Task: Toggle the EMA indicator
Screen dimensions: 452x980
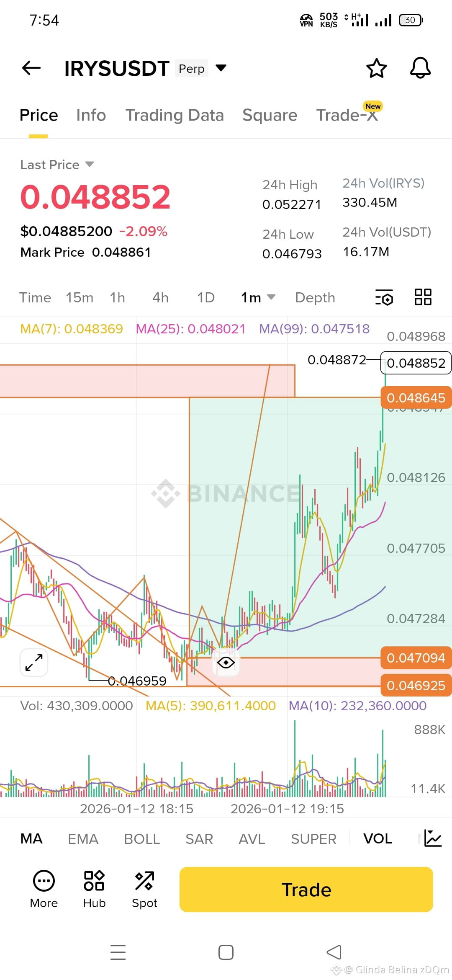Action: [83, 839]
